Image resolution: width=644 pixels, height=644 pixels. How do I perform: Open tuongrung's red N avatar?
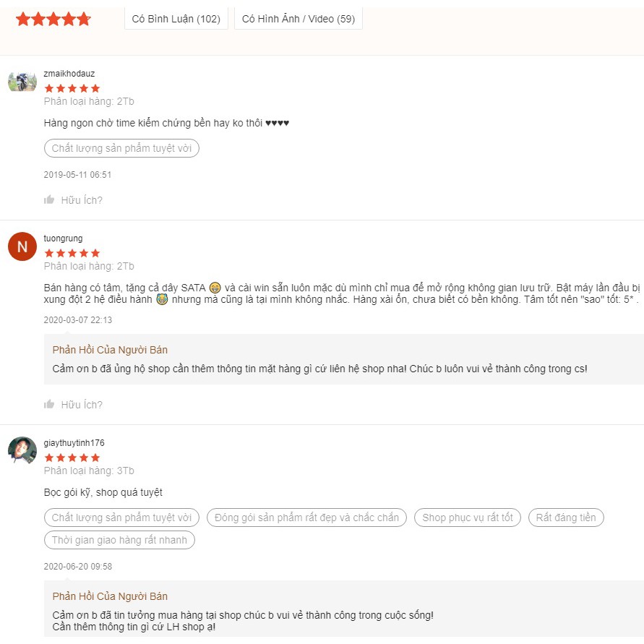point(22,246)
